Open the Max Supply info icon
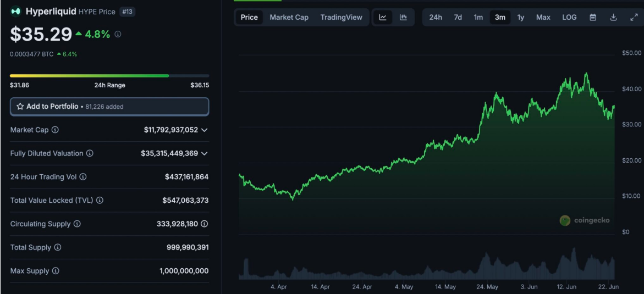This screenshot has height=294, width=644. point(56,271)
